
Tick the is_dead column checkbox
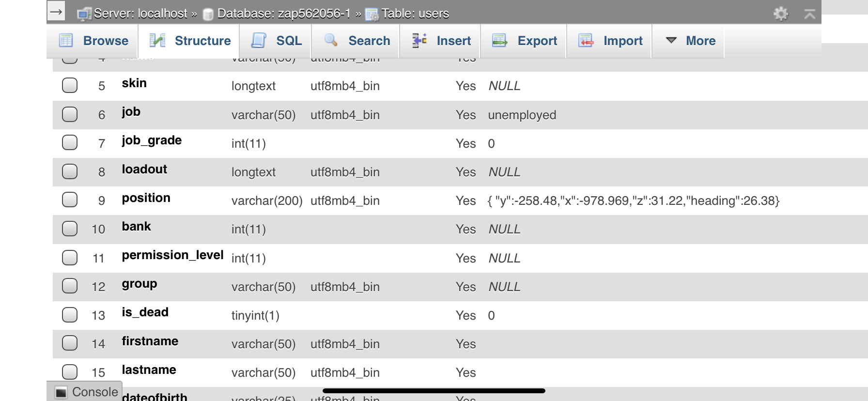point(70,315)
